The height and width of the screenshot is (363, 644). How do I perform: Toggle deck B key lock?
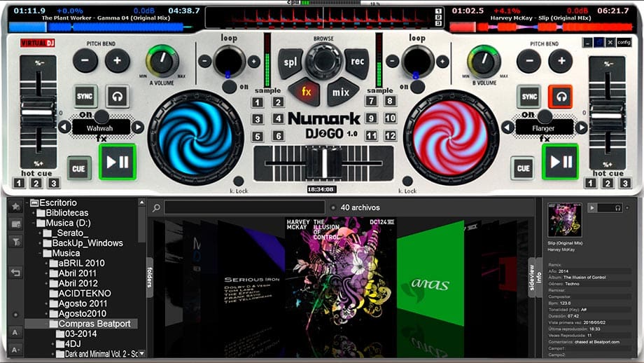(407, 181)
